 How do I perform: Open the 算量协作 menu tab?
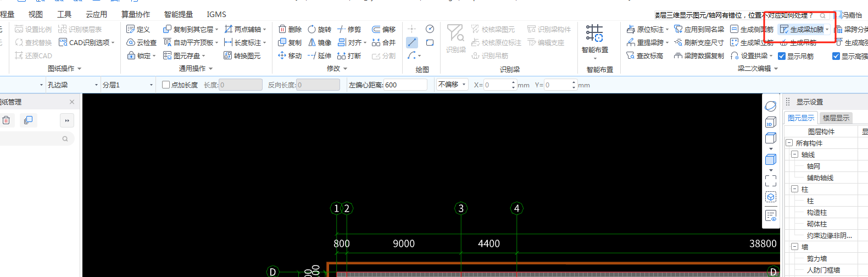point(136,14)
